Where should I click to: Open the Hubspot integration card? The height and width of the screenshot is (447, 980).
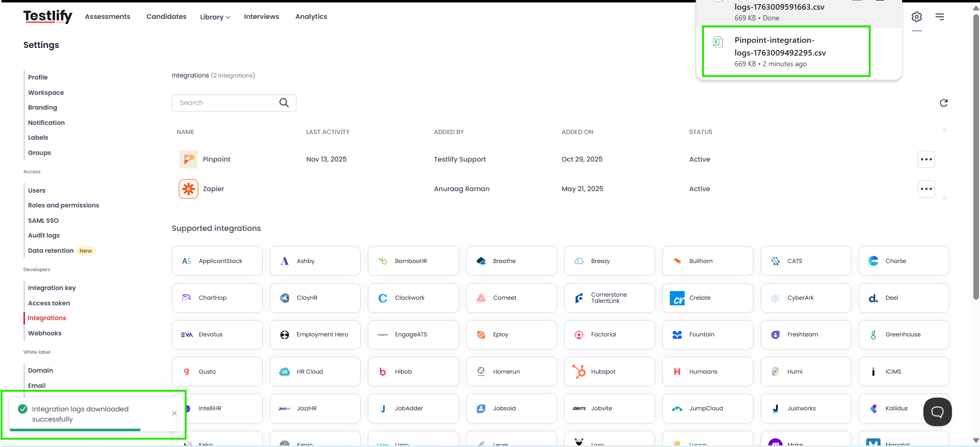pos(610,372)
